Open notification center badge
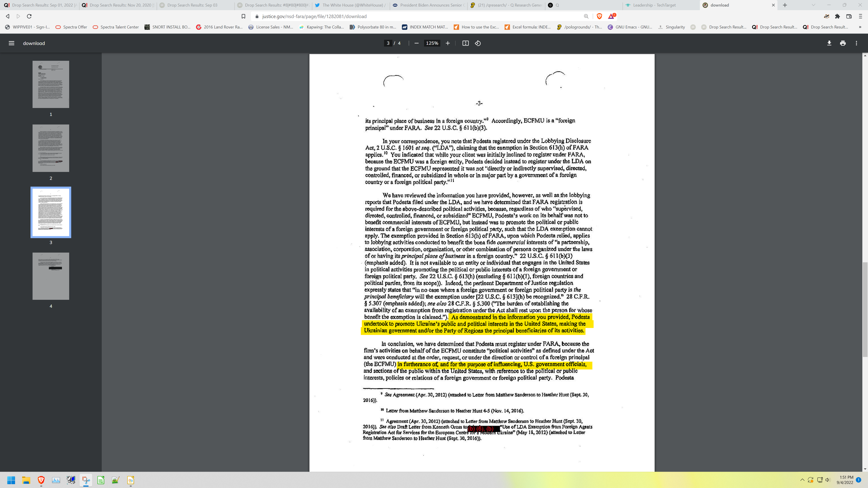The width and height of the screenshot is (868, 488). pyautogui.click(x=859, y=480)
